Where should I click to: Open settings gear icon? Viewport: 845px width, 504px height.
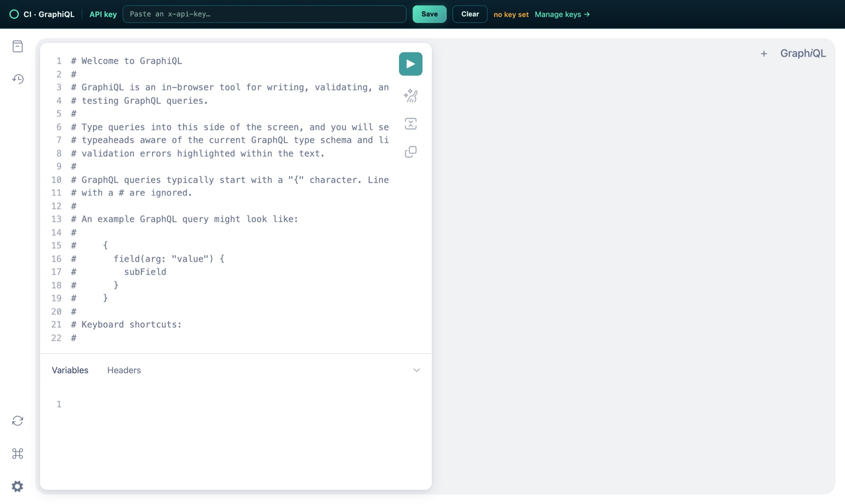tap(18, 486)
